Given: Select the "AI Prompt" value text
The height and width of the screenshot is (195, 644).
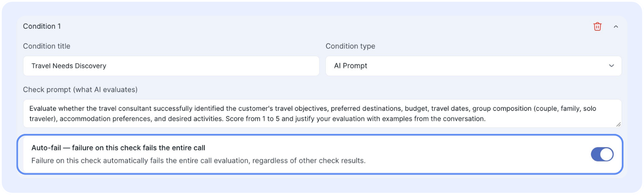Looking at the screenshot, I should click(351, 66).
